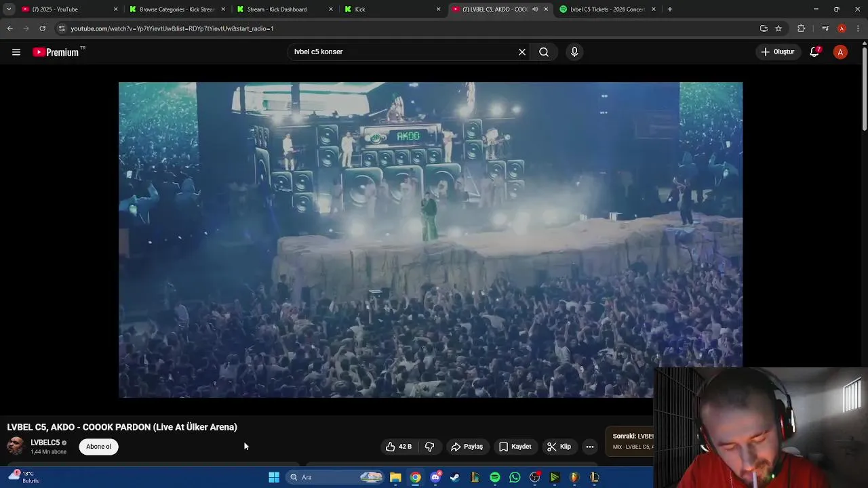Install or cast page icon in address bar
This screenshot has height=488, width=868.
(x=764, y=28)
